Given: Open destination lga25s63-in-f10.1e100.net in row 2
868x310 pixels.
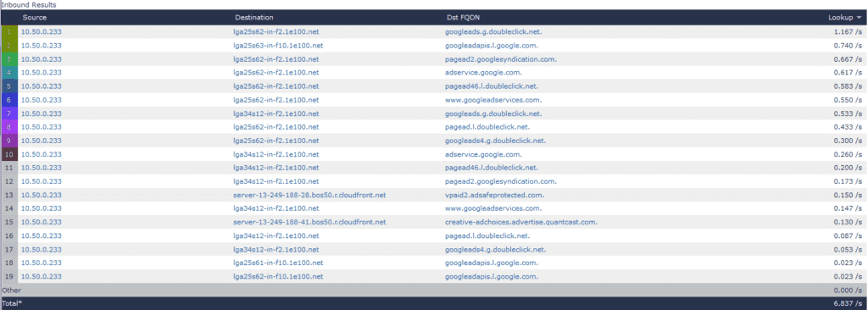Looking at the screenshot, I should coord(278,46).
